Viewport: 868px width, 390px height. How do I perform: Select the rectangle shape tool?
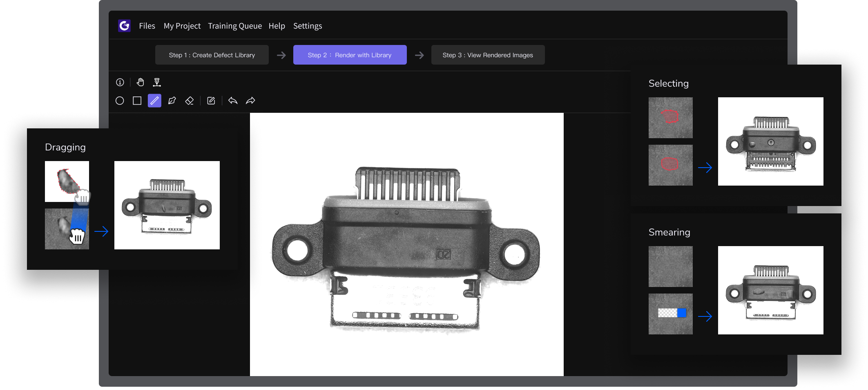click(x=137, y=101)
